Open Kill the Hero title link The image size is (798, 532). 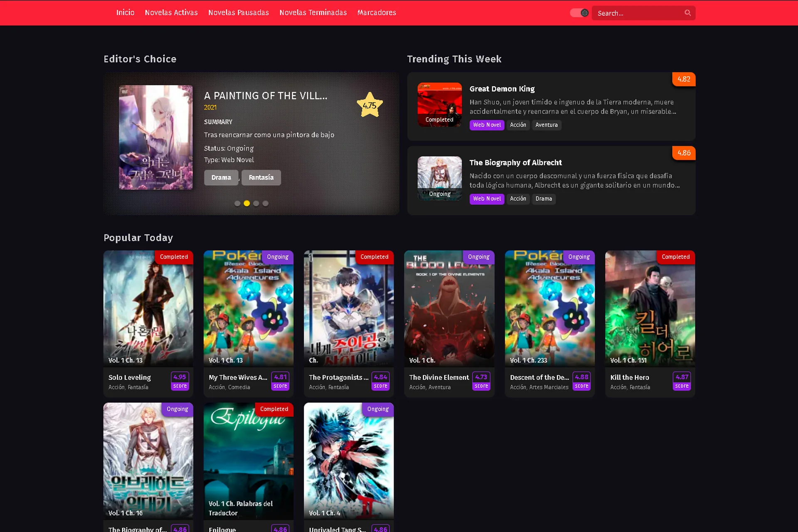tap(630, 377)
